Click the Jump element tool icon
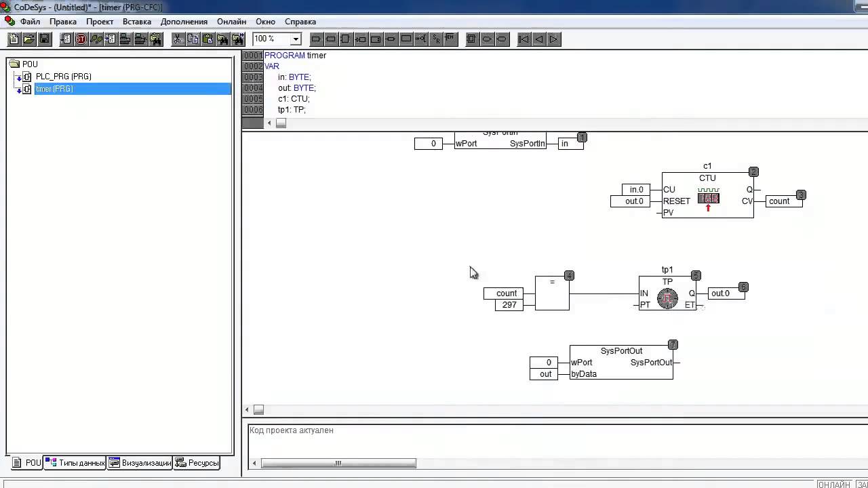 point(360,39)
